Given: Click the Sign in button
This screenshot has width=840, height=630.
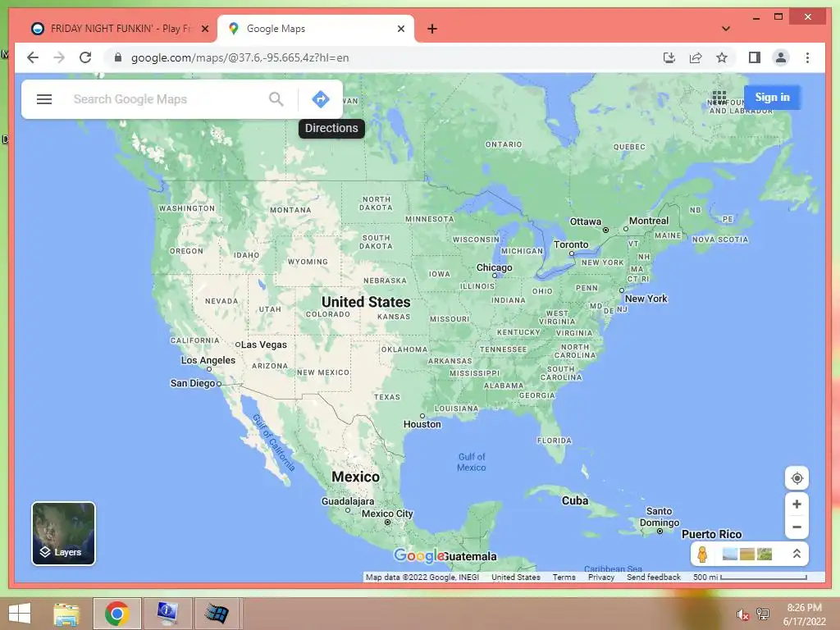Looking at the screenshot, I should (x=772, y=98).
